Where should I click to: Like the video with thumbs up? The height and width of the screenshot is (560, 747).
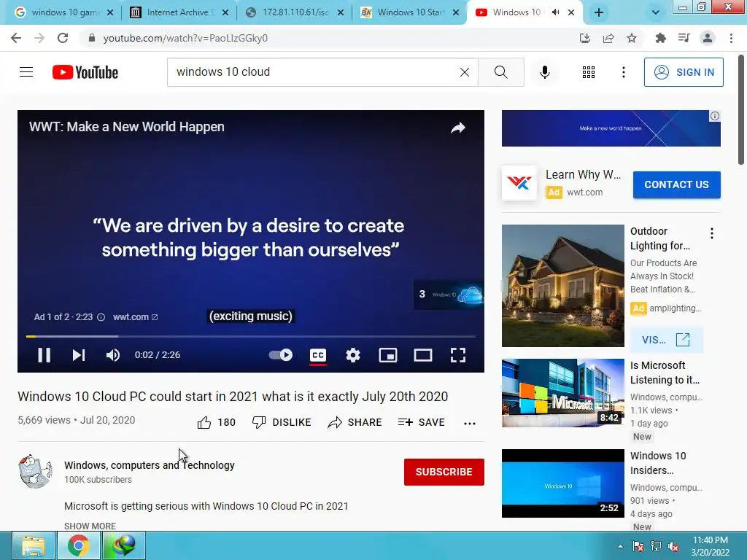coord(217,422)
